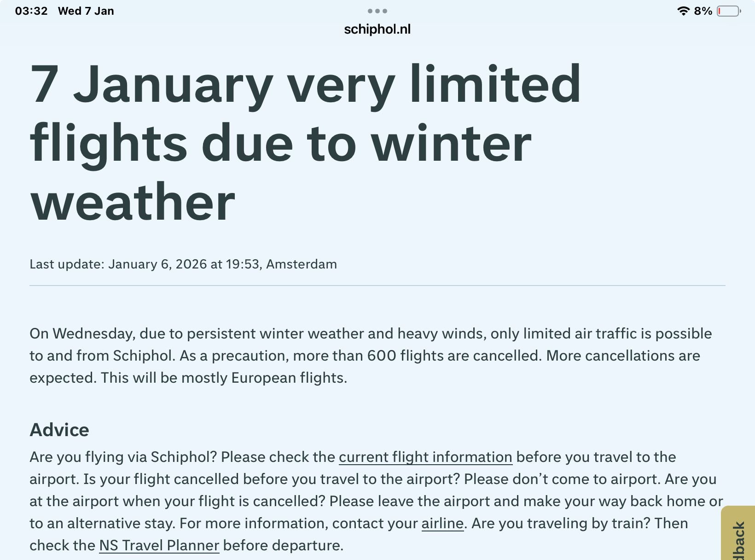Click the word 'weather' in headline
Viewport: 755px width, 560px height.
point(133,202)
